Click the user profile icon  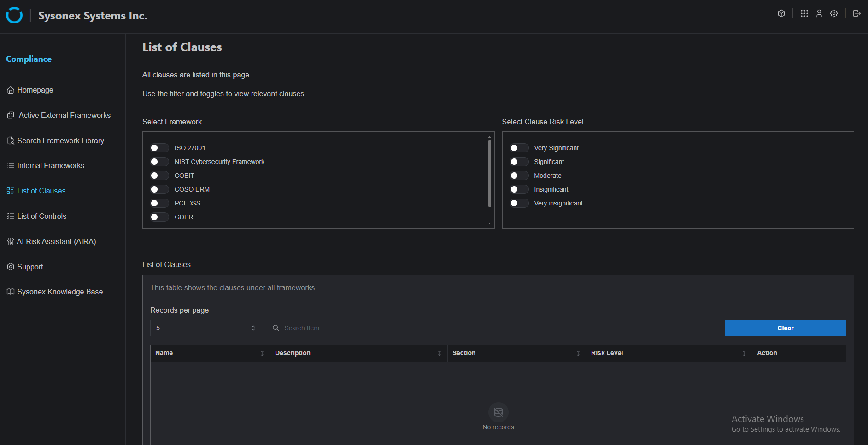pos(819,13)
